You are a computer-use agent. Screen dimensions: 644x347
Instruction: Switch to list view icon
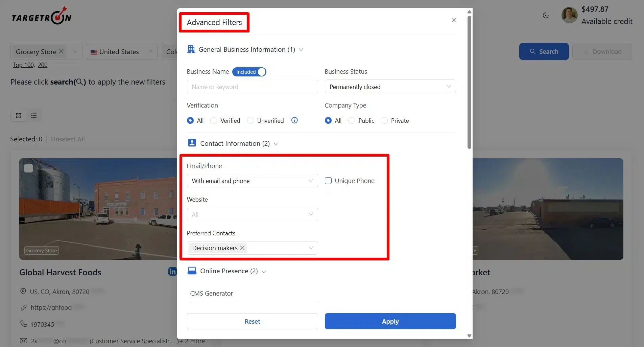click(x=34, y=116)
